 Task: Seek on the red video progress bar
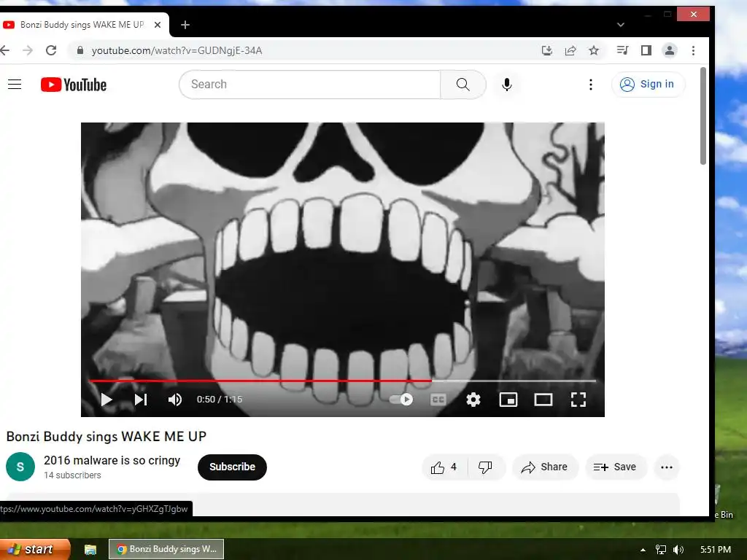pos(342,381)
